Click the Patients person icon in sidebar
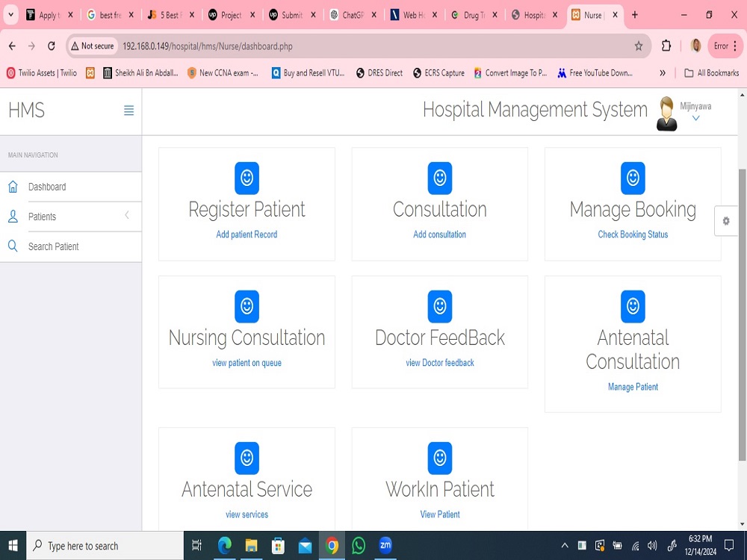 [13, 217]
